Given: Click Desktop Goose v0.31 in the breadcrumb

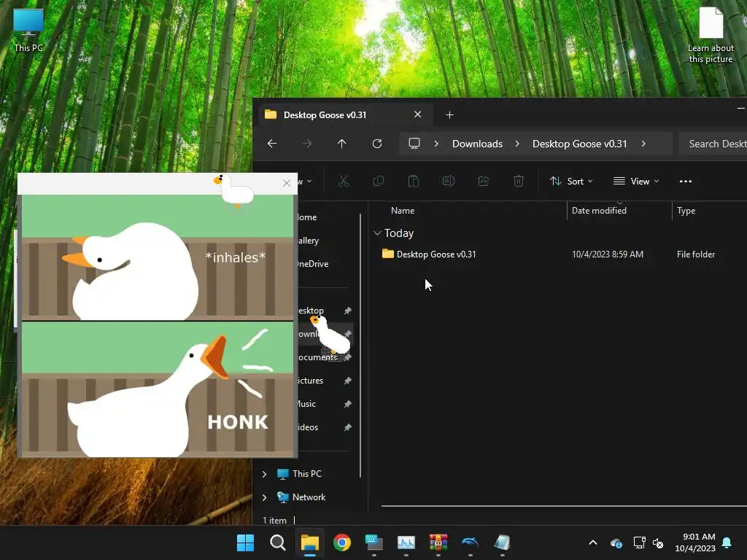Looking at the screenshot, I should point(580,144).
